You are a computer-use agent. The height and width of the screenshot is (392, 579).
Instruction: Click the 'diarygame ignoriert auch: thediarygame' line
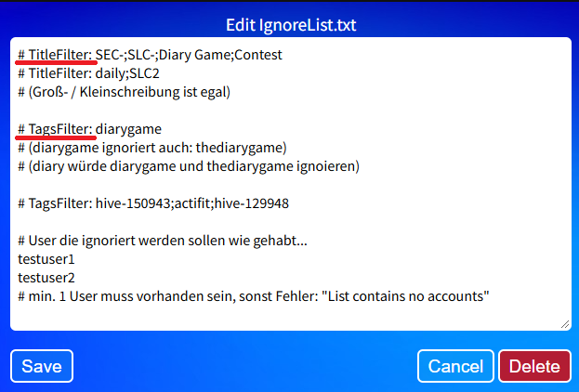coord(152,148)
